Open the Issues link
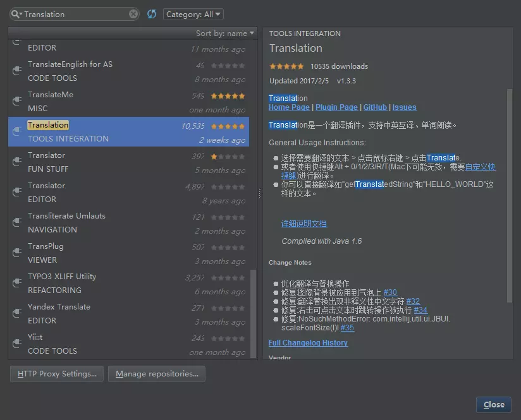Viewport: 521px width, 420px height. pyautogui.click(x=405, y=107)
